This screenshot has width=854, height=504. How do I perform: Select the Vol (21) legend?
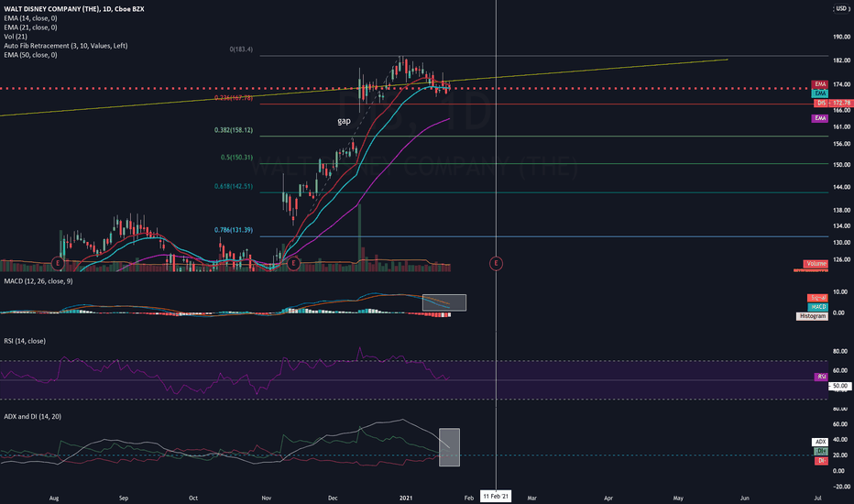click(x=16, y=37)
